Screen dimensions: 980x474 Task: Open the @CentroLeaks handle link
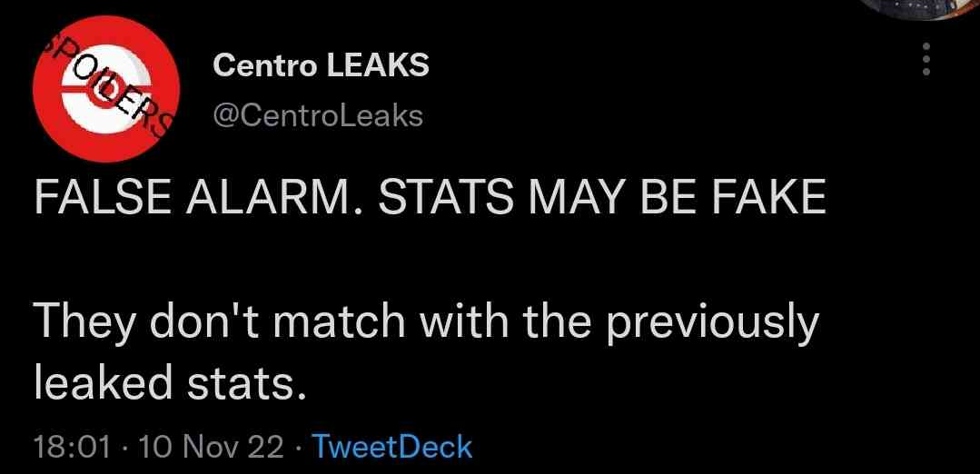click(x=318, y=115)
